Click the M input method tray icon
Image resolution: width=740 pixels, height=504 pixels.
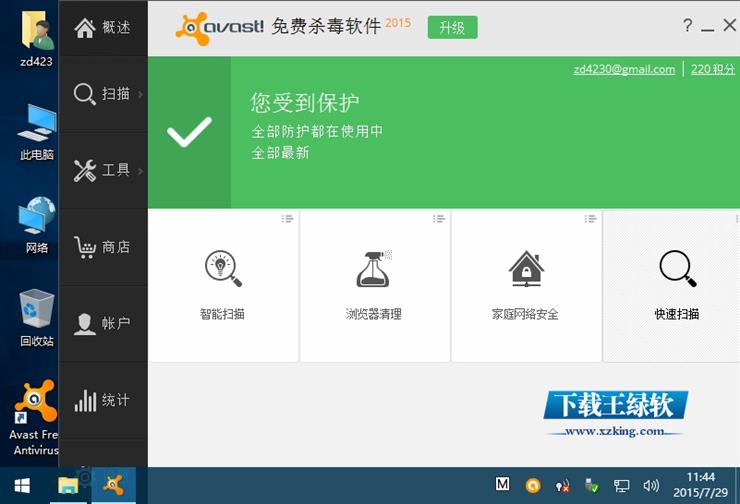(503, 484)
